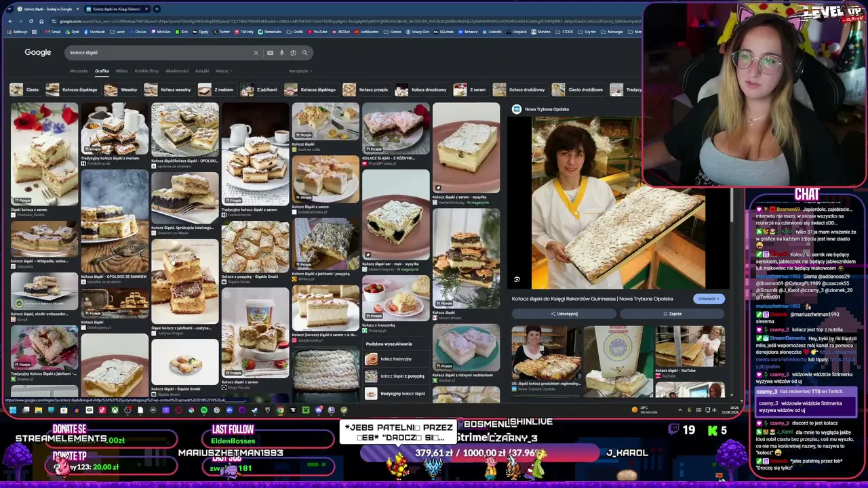Filter images by 'Ciasto' chip
This screenshot has width=868, height=488.
click(x=26, y=89)
